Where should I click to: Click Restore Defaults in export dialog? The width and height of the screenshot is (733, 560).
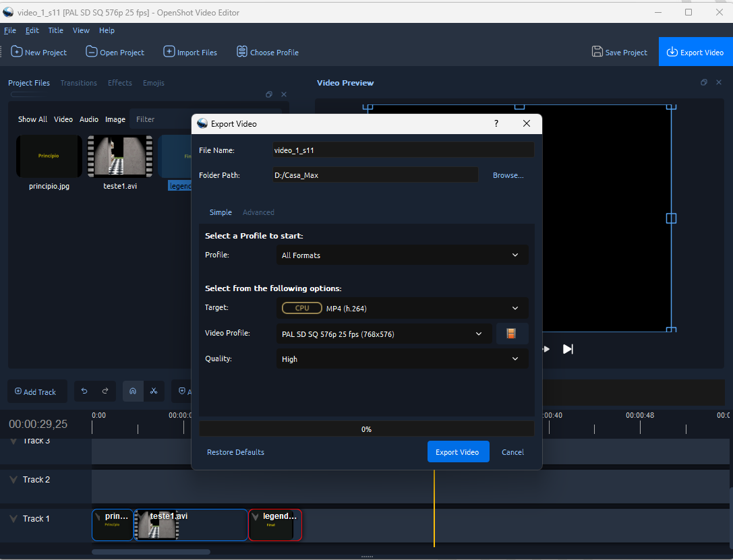[235, 452]
